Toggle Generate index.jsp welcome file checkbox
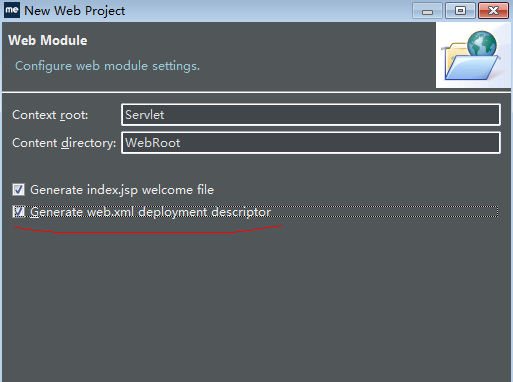Image resolution: width=513 pixels, height=382 pixels. coord(18,190)
